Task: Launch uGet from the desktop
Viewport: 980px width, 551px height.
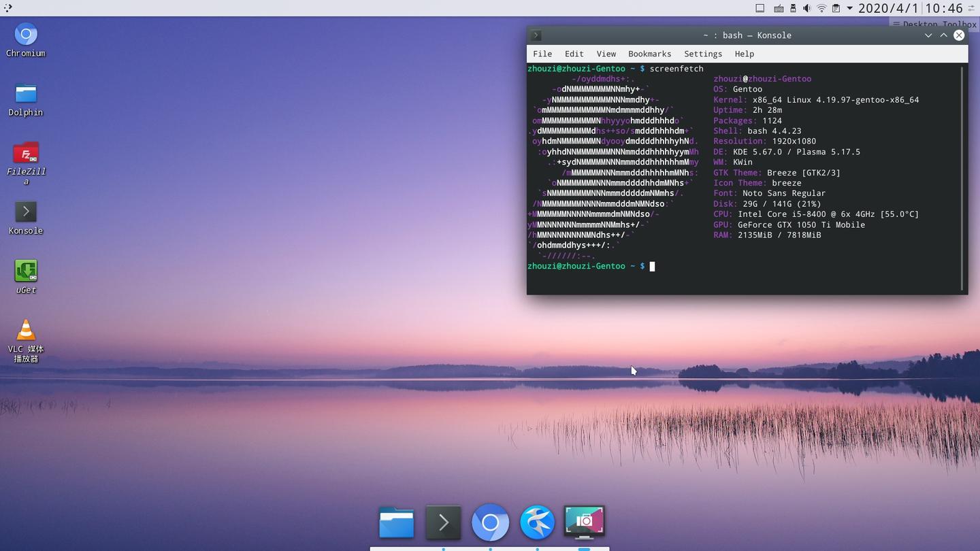Action: 26,271
